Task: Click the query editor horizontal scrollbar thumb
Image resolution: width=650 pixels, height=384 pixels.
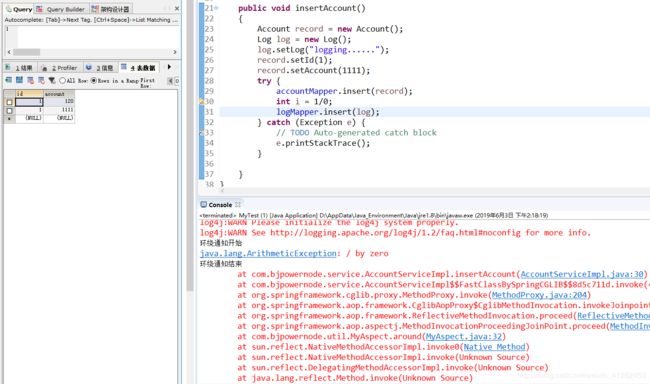Action: (x=27, y=52)
